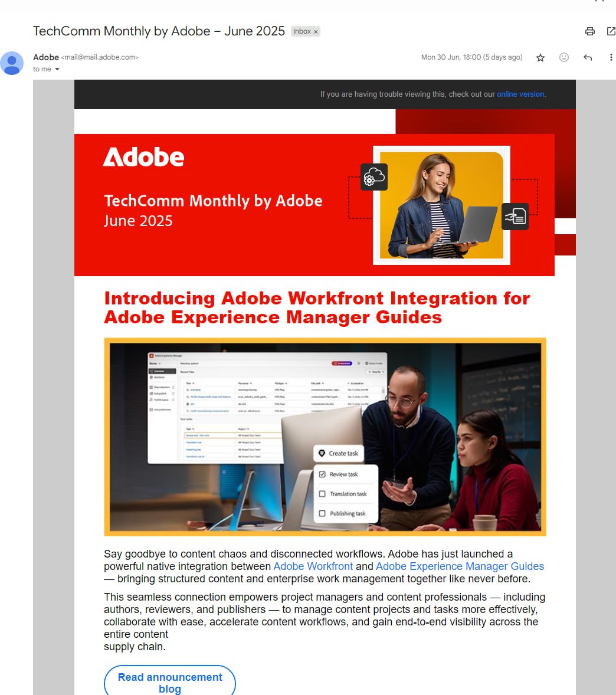616x695 pixels.
Task: Click the "Review task" checkbox in image
Action: 322,474
